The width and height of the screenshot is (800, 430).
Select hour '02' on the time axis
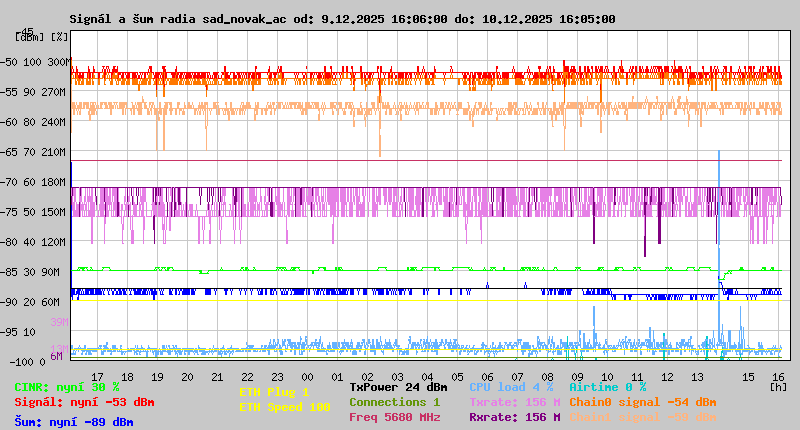(367, 377)
